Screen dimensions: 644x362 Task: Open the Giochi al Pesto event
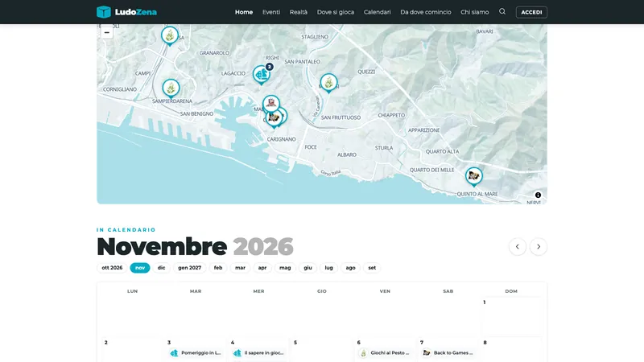click(x=386, y=353)
